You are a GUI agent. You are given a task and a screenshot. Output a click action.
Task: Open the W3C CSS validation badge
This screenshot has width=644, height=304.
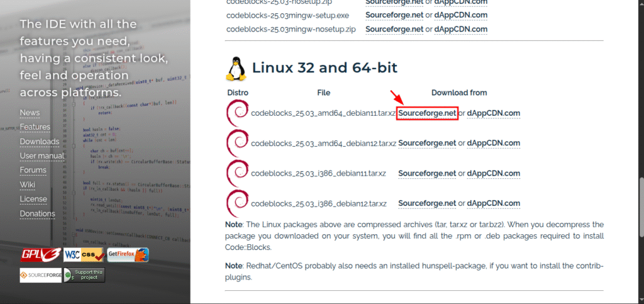84,255
